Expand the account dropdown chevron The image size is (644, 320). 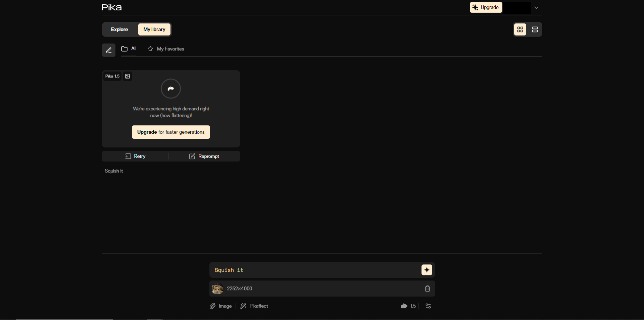pyautogui.click(x=536, y=8)
